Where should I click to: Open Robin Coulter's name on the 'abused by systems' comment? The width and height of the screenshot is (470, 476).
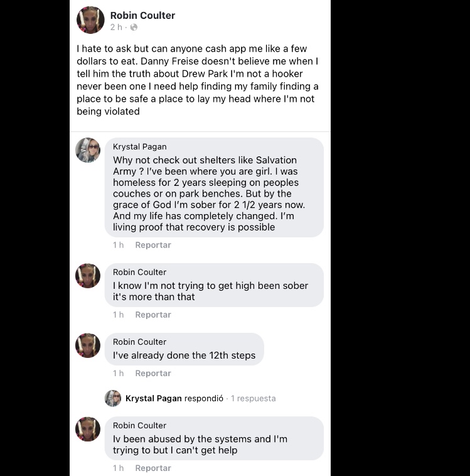click(x=139, y=425)
